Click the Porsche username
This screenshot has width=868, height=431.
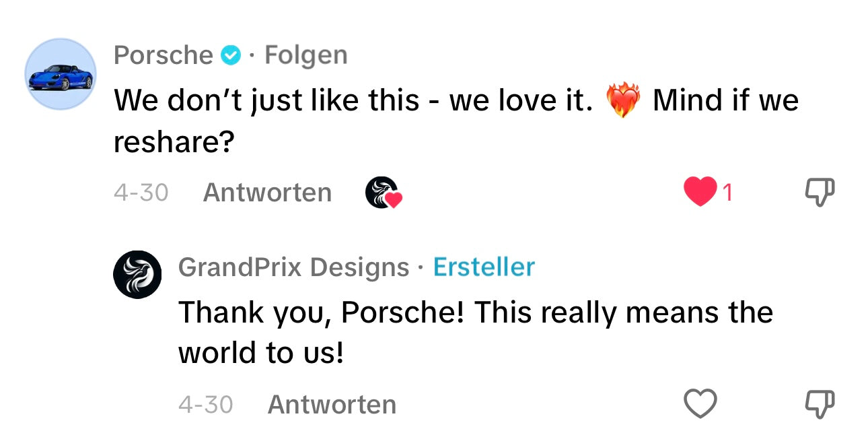pyautogui.click(x=164, y=55)
